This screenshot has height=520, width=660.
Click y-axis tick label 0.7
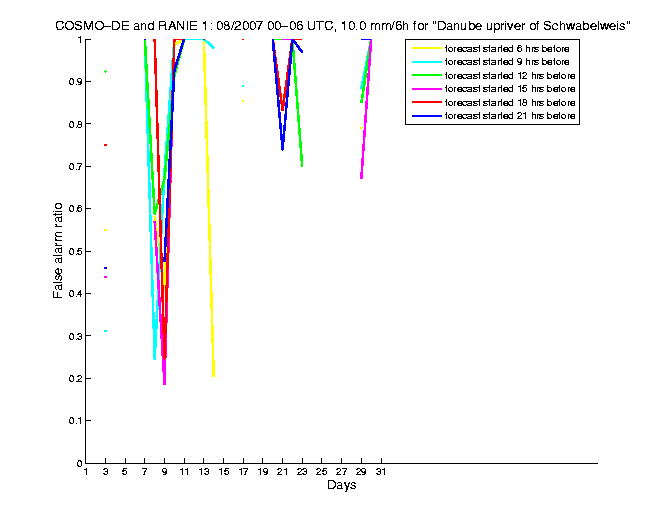pos(75,167)
